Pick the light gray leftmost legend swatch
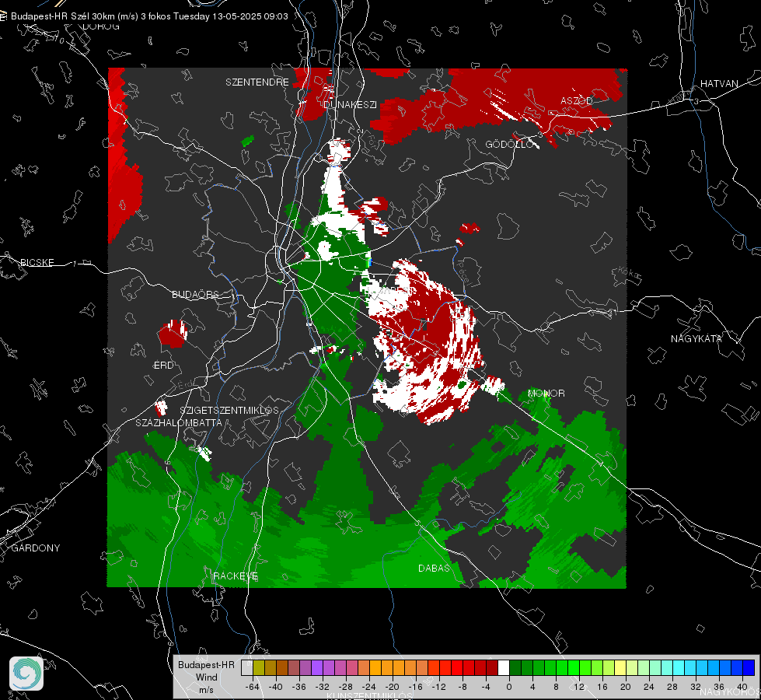This screenshot has width=761, height=700. [x=247, y=667]
